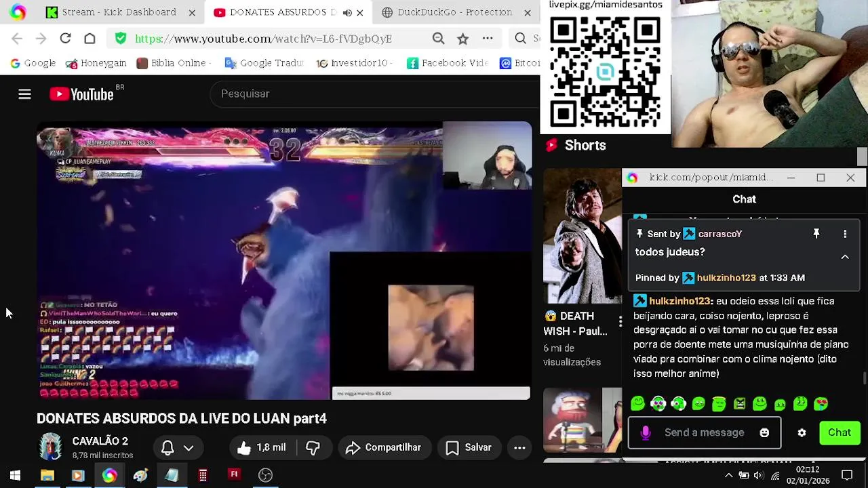Activate the purple microphone in chat input

click(x=646, y=433)
